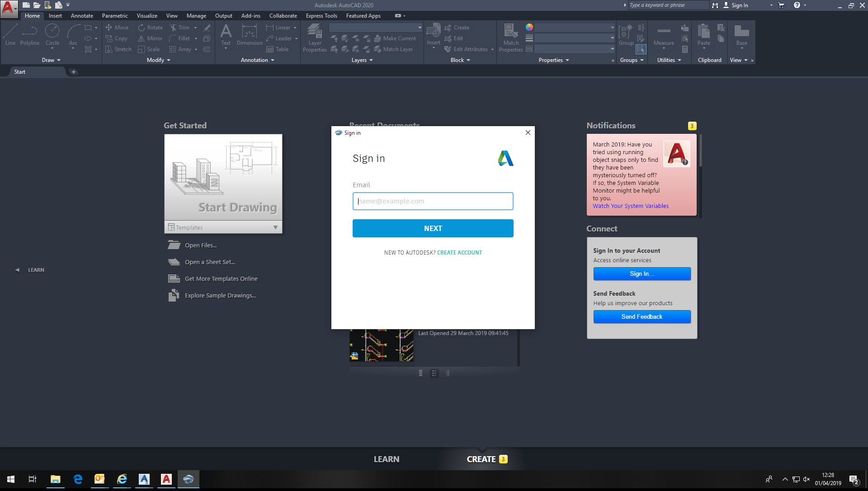Click the object color wheel swatch
The image size is (868, 491).
[x=529, y=27]
